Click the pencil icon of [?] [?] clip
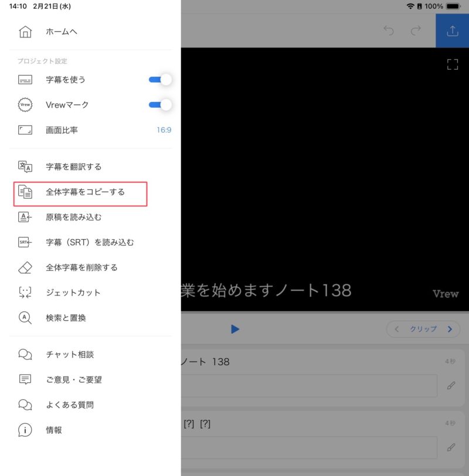 451,447
